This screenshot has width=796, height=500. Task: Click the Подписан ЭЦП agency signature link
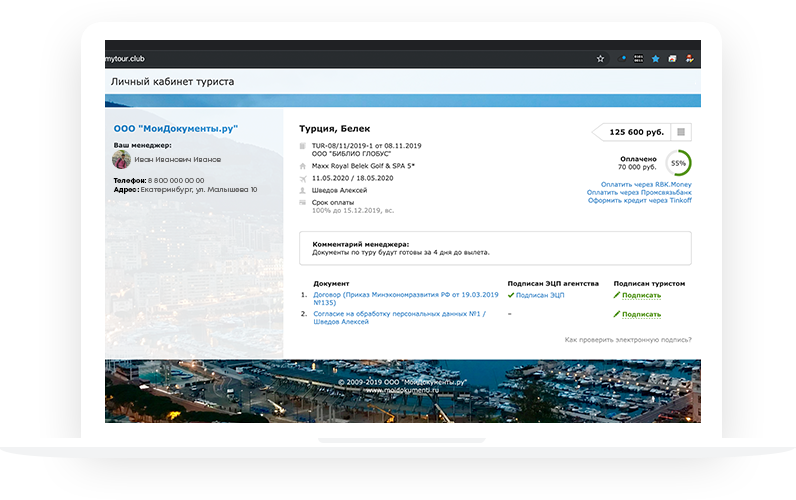point(540,295)
